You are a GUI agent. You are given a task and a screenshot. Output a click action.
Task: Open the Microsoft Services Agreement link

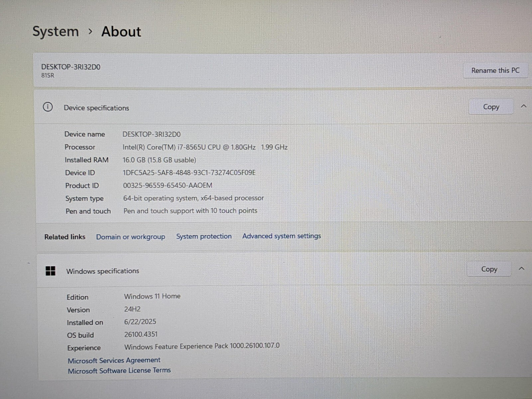[x=114, y=360]
